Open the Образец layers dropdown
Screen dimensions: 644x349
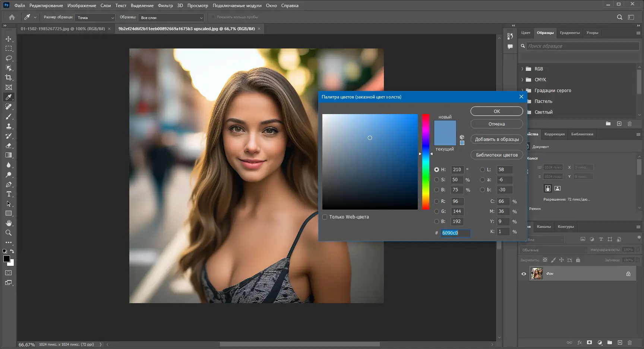point(171,17)
